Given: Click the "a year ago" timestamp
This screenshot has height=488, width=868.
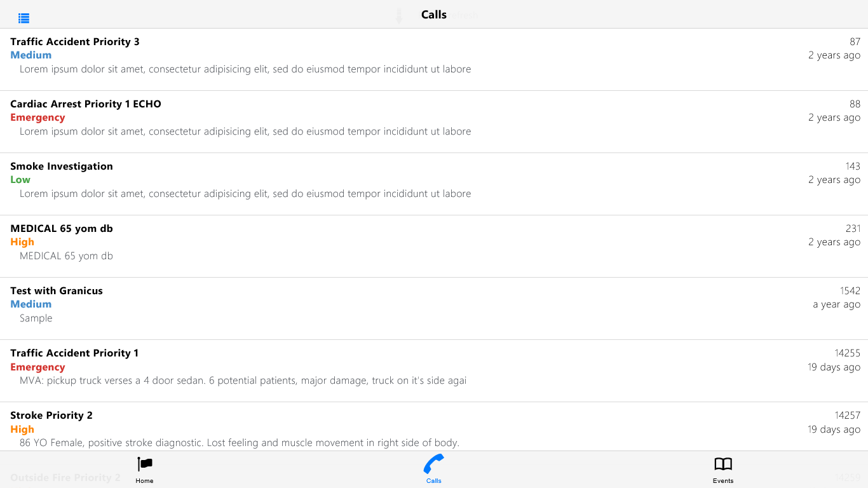Looking at the screenshot, I should (x=837, y=304).
